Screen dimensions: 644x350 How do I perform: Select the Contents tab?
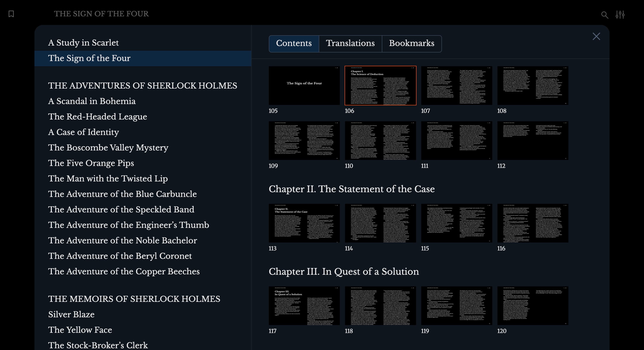(294, 43)
